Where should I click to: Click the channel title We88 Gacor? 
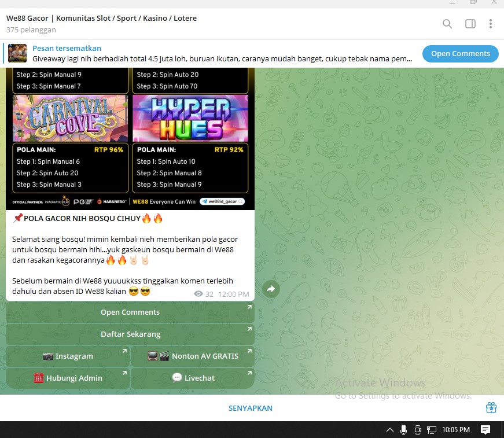click(101, 18)
